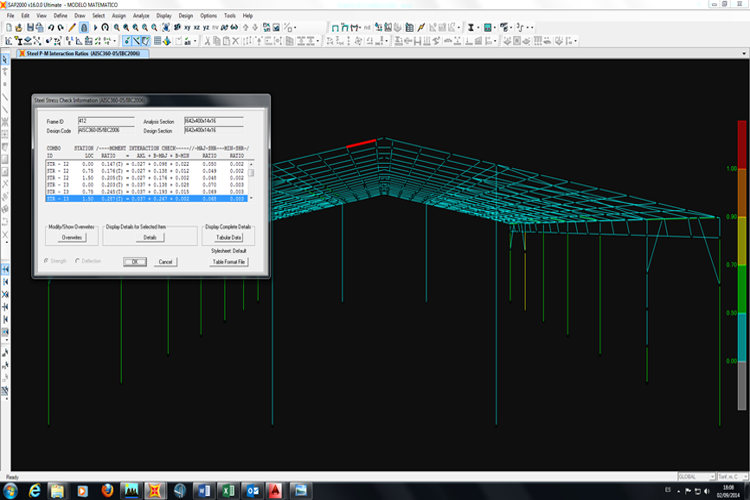The height and width of the screenshot is (500, 750).
Task: Click the pointer select tool in left sidebar
Action: [5, 59]
